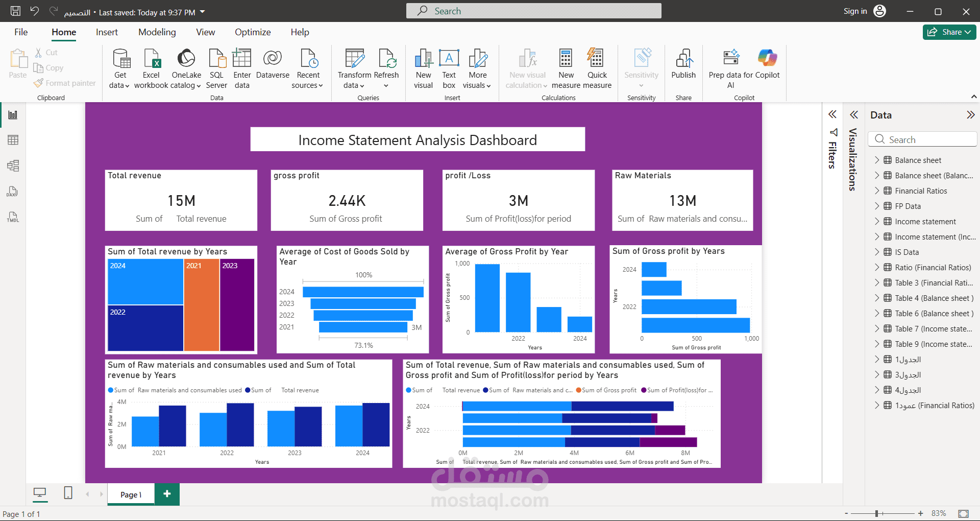This screenshot has width=980, height=521.
Task: Import an Excel workbook
Action: pos(151,69)
